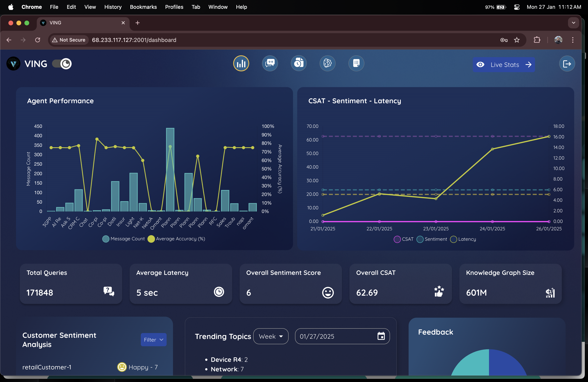Click the VING logo icon
This screenshot has width=588, height=382.
[x=13, y=64]
